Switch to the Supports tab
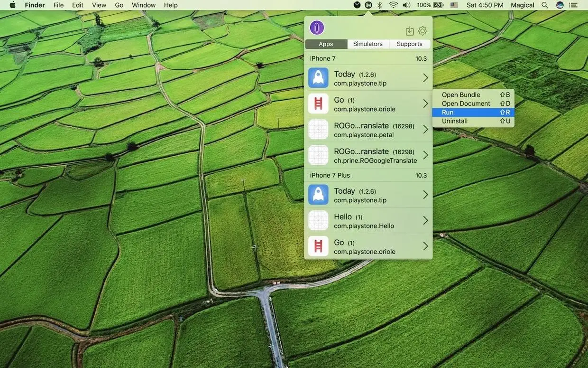 click(410, 44)
